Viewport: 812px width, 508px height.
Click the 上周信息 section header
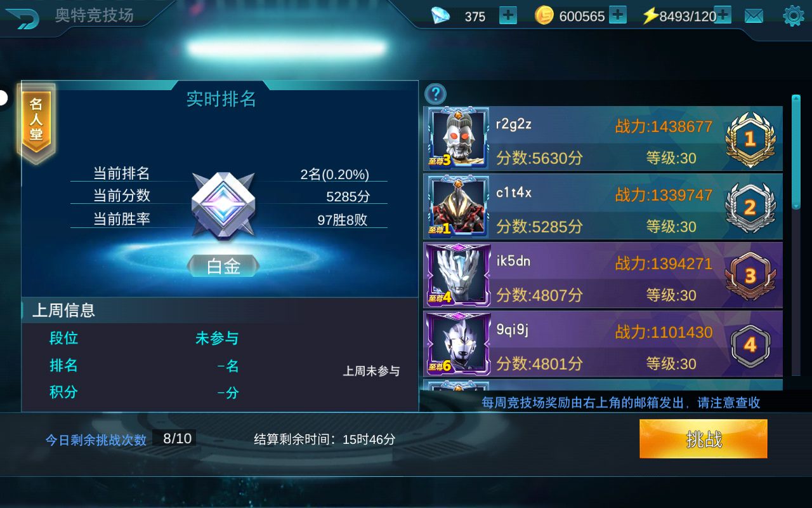pos(63,310)
